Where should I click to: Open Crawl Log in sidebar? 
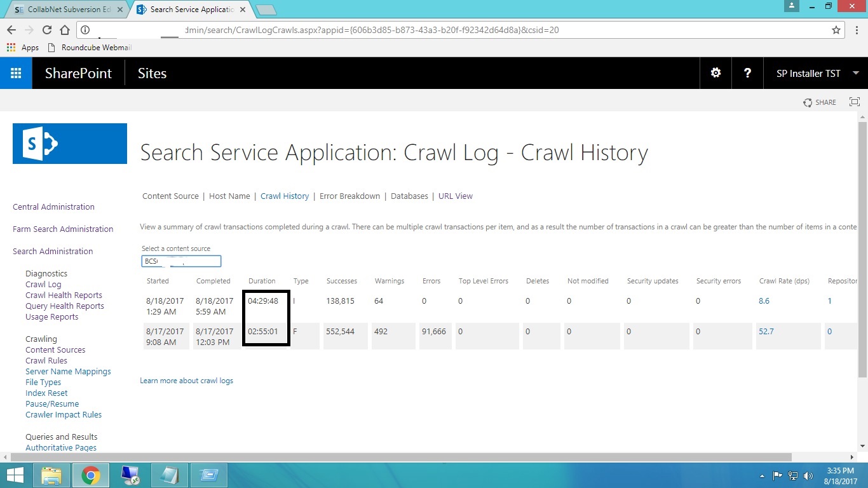43,285
